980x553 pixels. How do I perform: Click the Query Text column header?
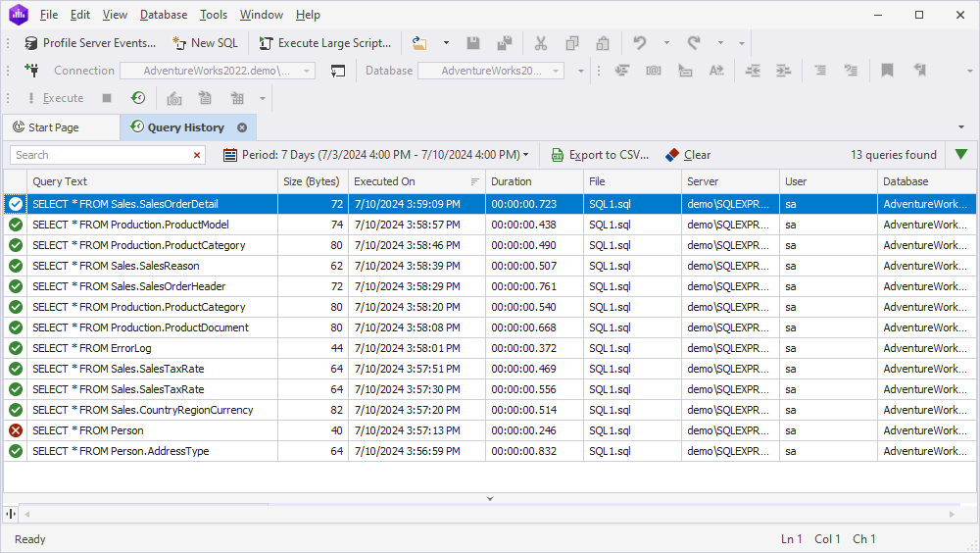click(153, 181)
